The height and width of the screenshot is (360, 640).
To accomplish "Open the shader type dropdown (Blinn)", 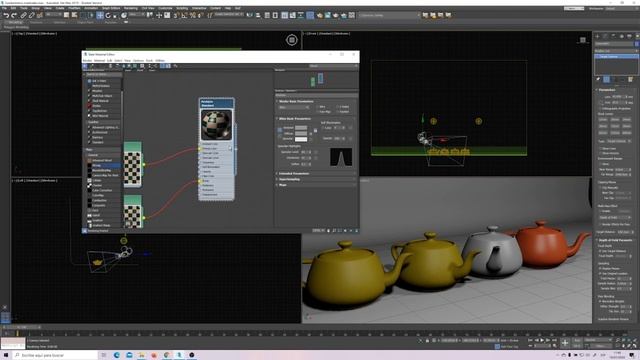I will [x=294, y=107].
